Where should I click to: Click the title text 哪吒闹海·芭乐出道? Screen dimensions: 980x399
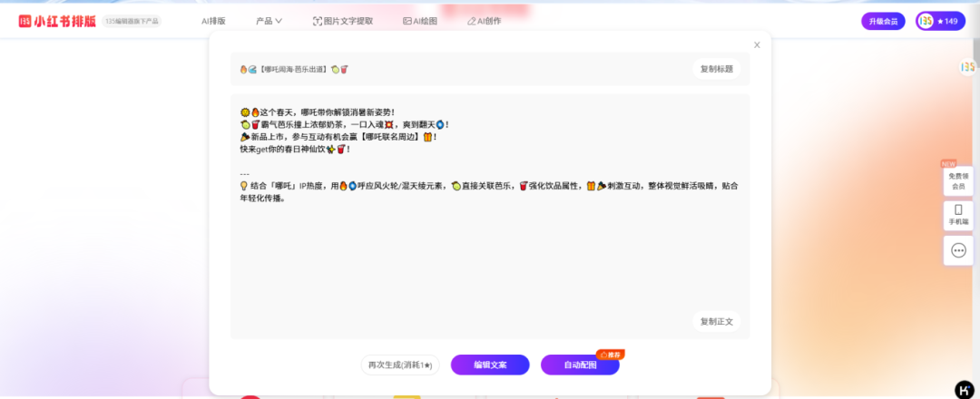point(294,69)
